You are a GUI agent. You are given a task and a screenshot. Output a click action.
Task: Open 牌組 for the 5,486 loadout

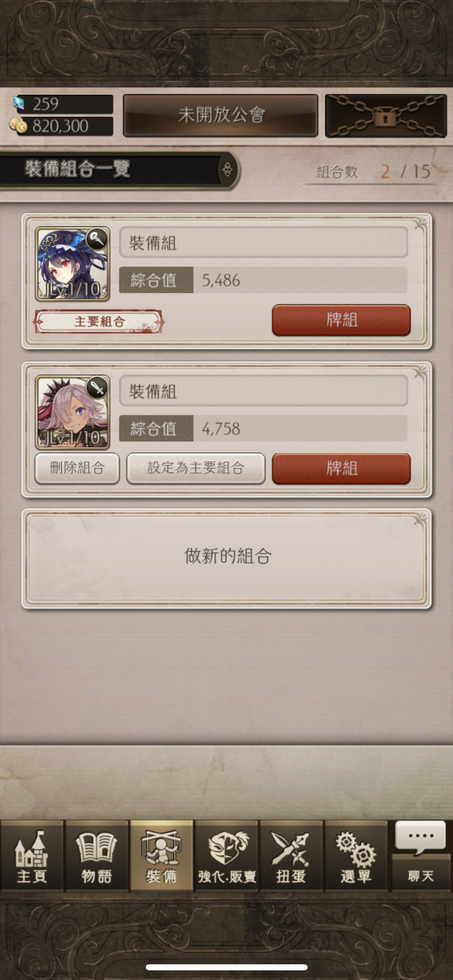pyautogui.click(x=341, y=320)
